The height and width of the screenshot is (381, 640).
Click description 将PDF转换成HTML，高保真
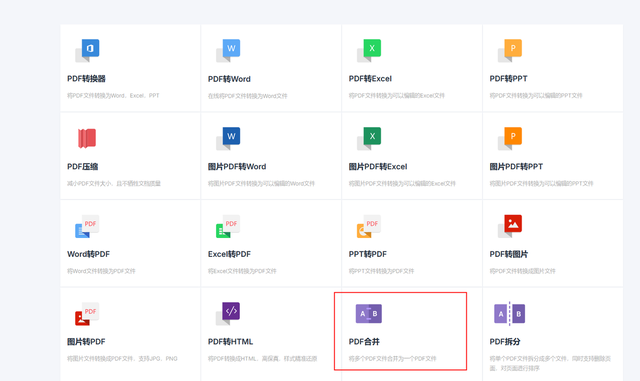[262, 359]
